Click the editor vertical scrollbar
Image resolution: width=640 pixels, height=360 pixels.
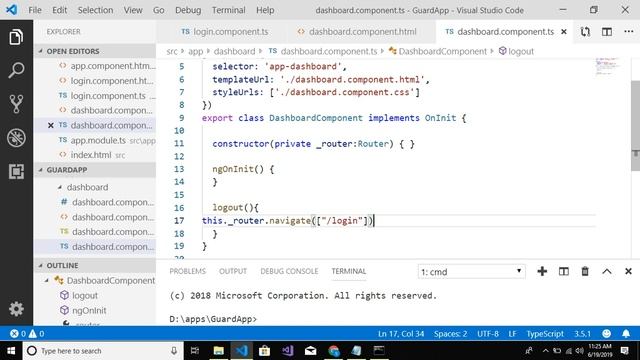[x=636, y=125]
